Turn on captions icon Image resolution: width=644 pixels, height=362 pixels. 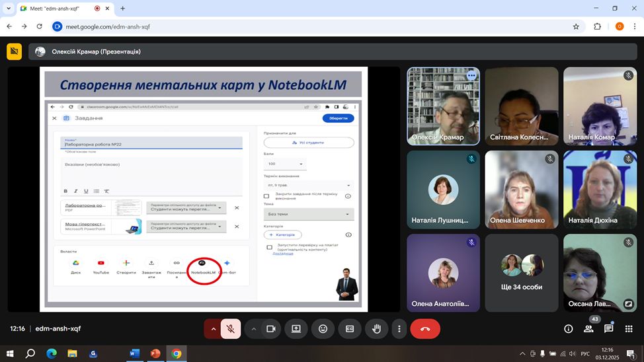350,328
